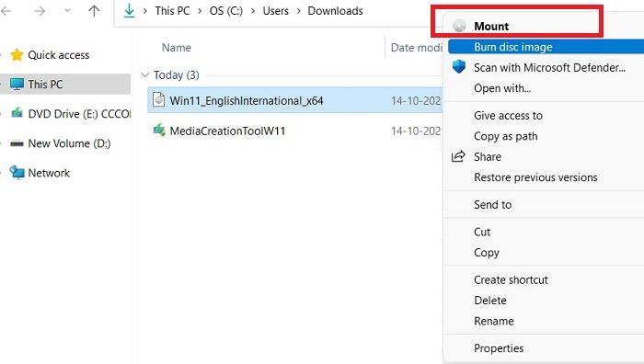The height and width of the screenshot is (364, 644).
Task: Click the Mount disc icon
Action: [459, 26]
